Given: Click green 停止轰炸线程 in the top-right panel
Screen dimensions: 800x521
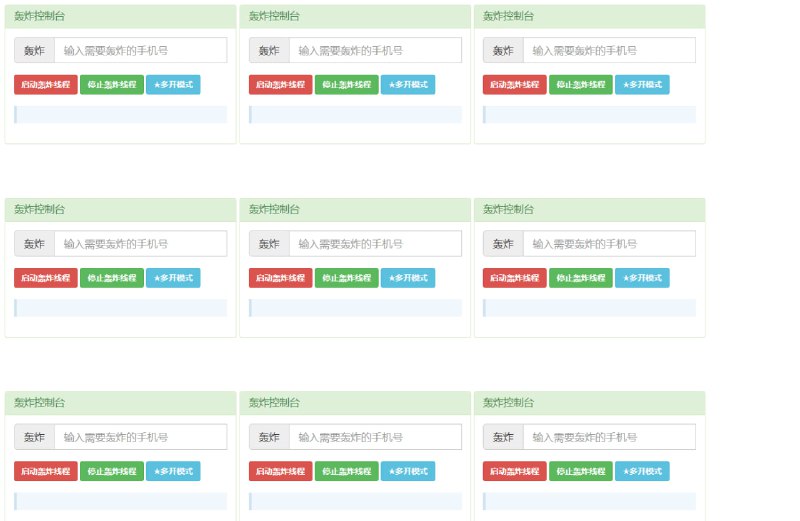Looking at the screenshot, I should [x=580, y=85].
